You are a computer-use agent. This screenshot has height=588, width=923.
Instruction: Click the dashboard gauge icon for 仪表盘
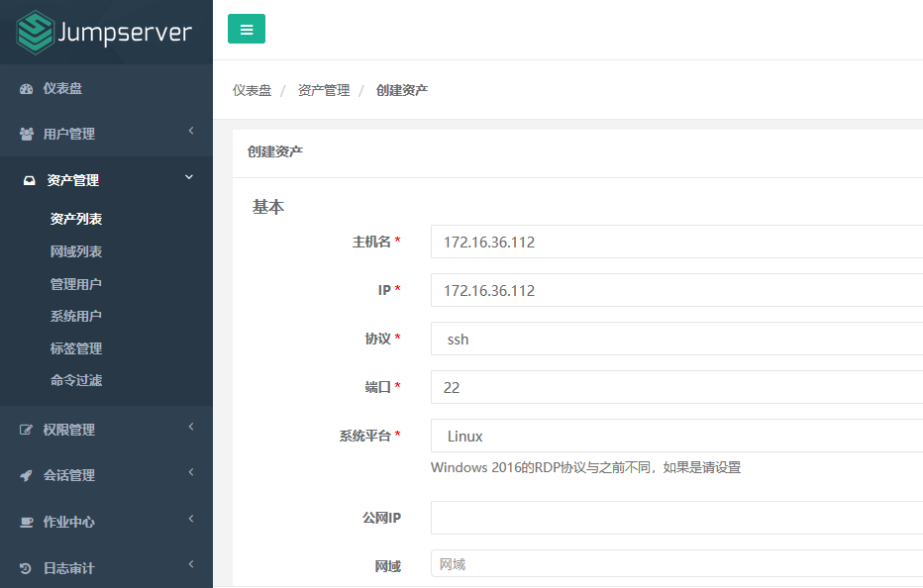(x=27, y=89)
